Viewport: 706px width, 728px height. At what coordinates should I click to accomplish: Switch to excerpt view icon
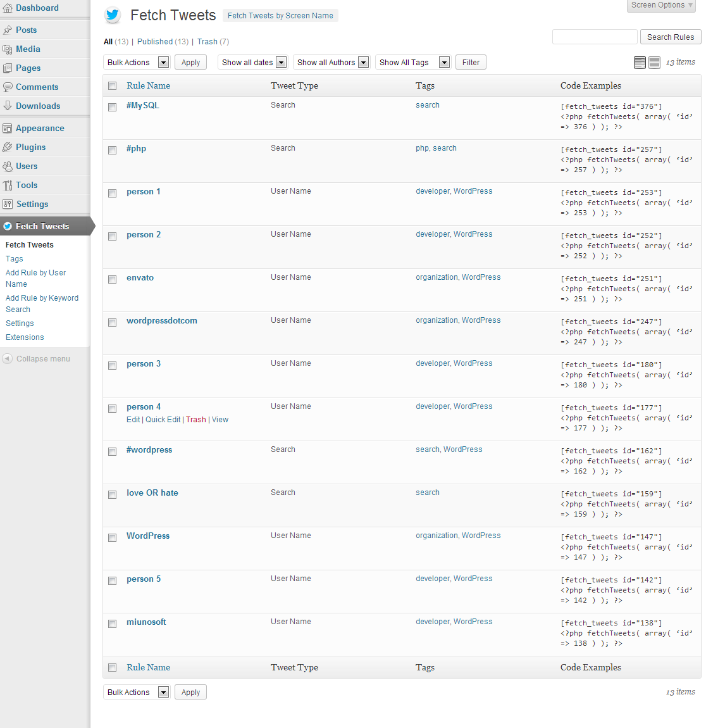(655, 63)
